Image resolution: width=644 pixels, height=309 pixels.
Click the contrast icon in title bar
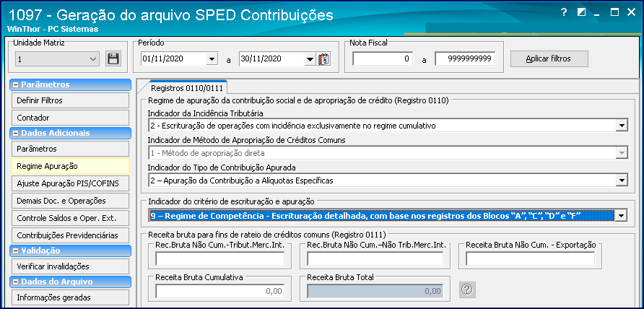click(x=581, y=12)
